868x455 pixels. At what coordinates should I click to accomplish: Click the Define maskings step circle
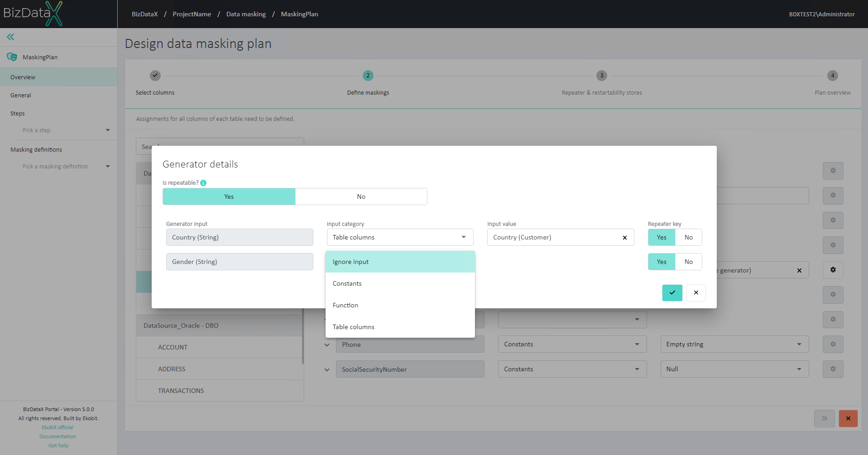[x=368, y=76]
